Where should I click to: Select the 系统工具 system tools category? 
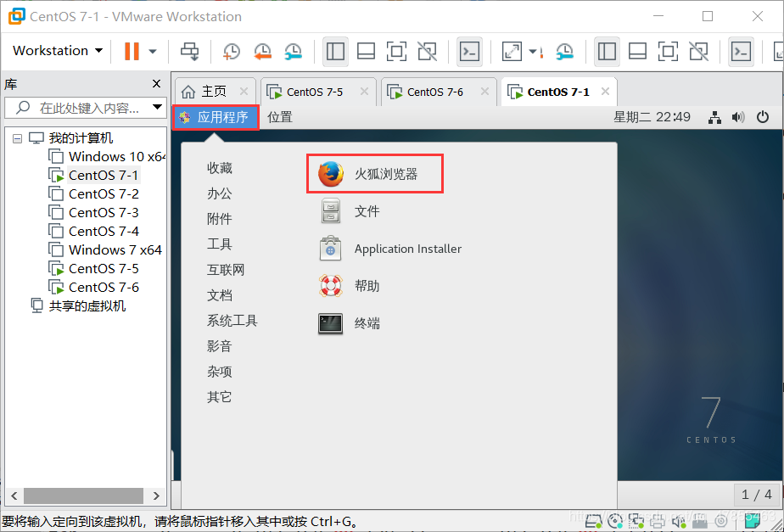click(x=232, y=321)
